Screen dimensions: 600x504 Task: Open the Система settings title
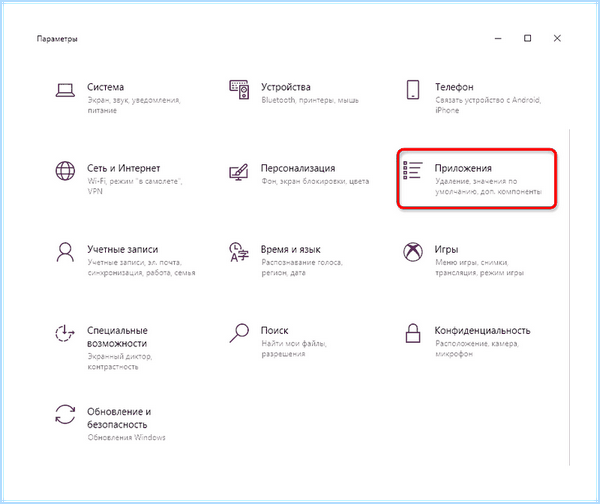pyautogui.click(x=105, y=87)
